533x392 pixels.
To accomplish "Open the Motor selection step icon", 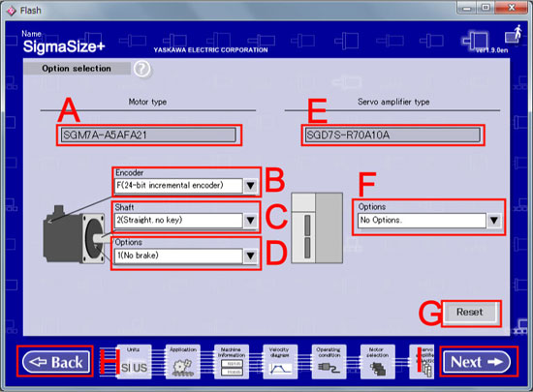I will 378,362.
